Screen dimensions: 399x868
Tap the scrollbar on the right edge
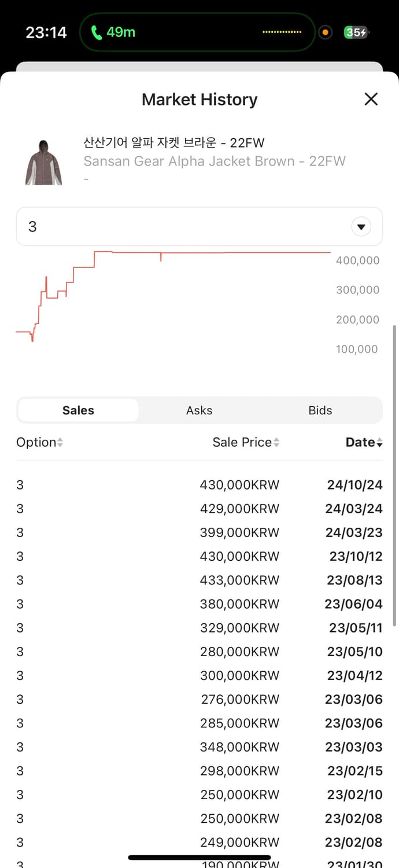394,475
